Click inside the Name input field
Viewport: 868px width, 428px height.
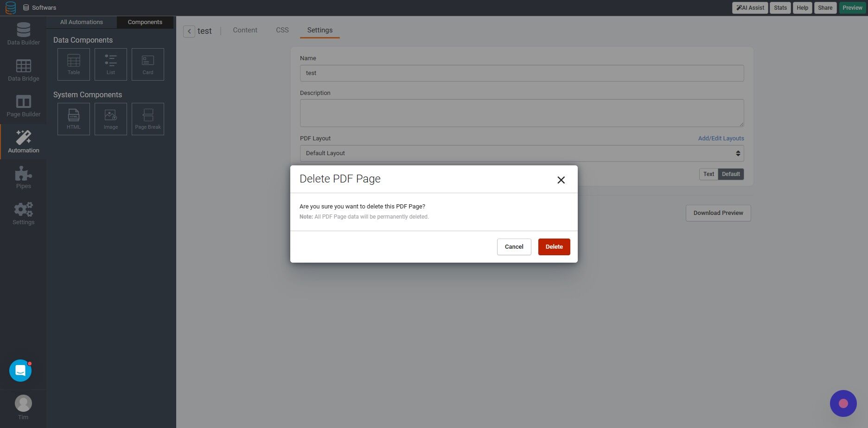pyautogui.click(x=522, y=73)
